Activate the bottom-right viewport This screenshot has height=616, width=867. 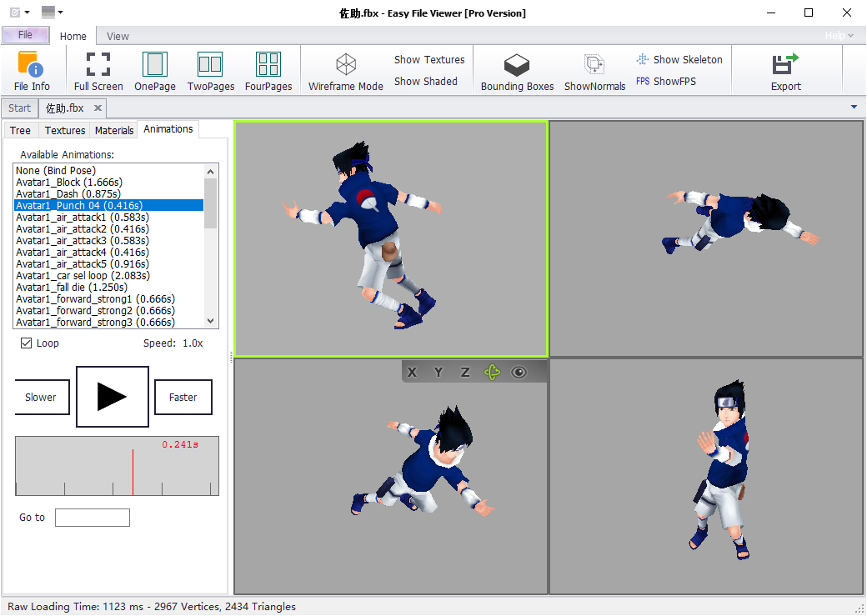coord(706,477)
